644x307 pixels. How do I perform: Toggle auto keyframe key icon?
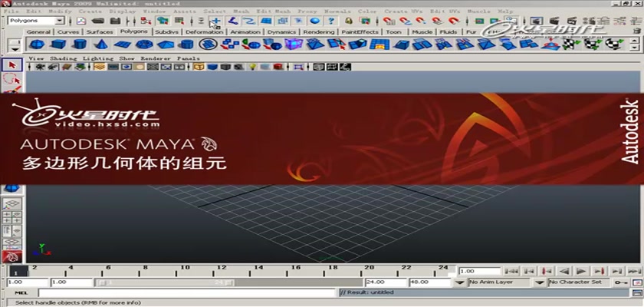click(621, 282)
